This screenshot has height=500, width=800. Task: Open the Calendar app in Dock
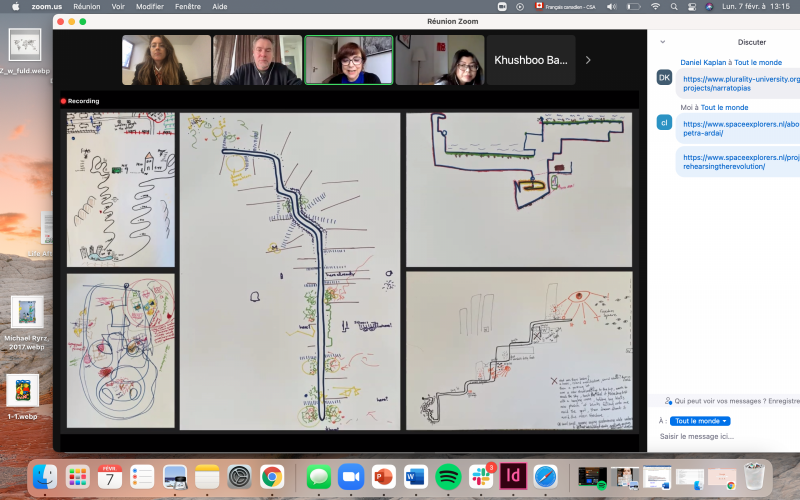(110, 477)
